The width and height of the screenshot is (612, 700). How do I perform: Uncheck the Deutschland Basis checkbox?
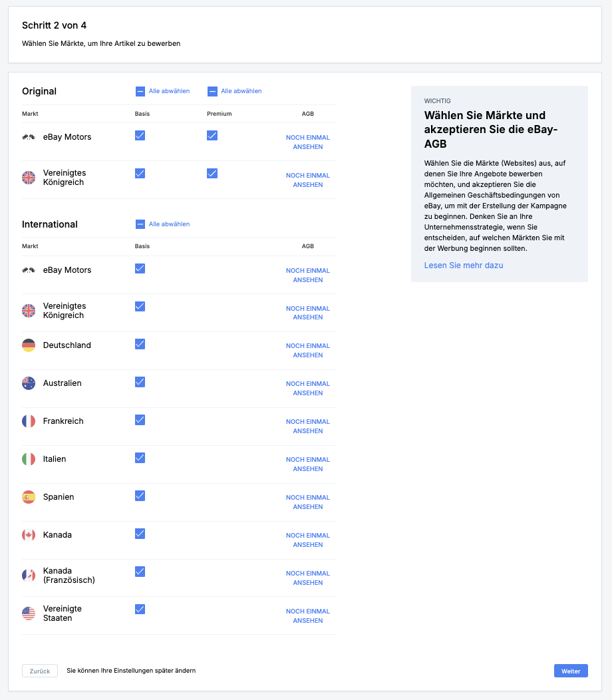click(x=140, y=344)
